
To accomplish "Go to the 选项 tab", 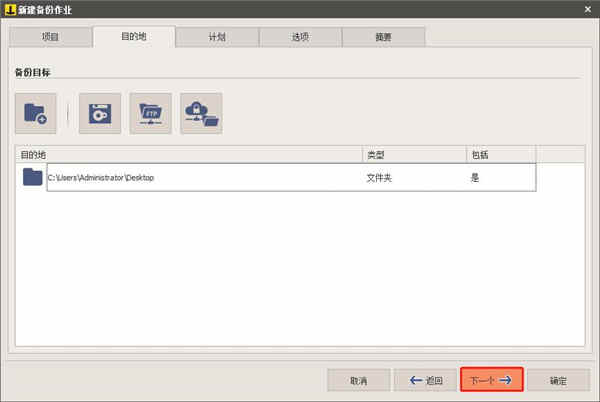I will [x=300, y=37].
